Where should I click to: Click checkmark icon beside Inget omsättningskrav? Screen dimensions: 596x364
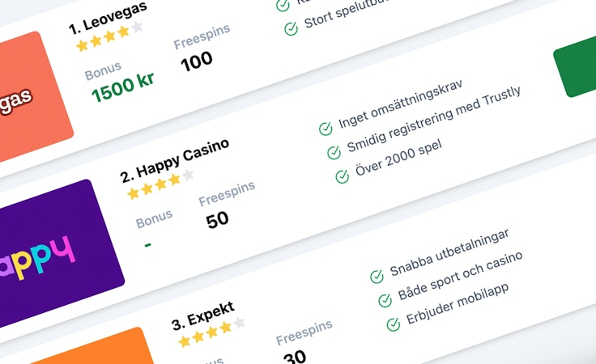326,129
